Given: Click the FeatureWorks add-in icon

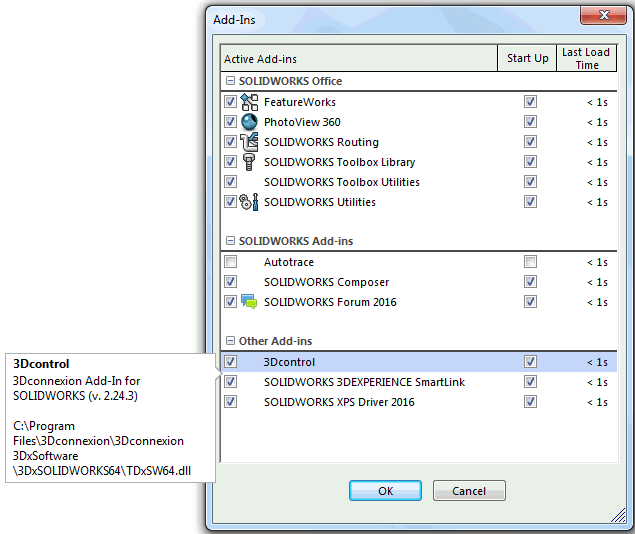Looking at the screenshot, I should (249, 102).
